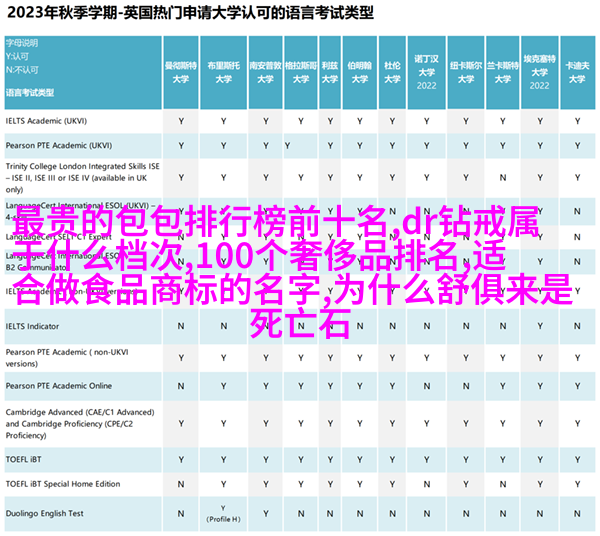
Task: Click the 'IELTS Academic (UKVI)' row label
Action: [46, 121]
